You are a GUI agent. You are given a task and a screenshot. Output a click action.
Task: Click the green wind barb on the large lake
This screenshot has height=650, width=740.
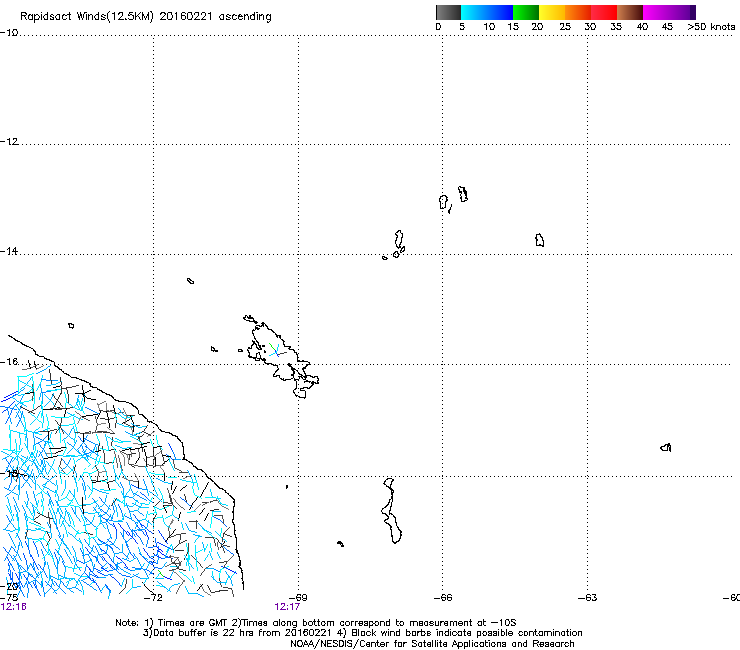click(272, 347)
